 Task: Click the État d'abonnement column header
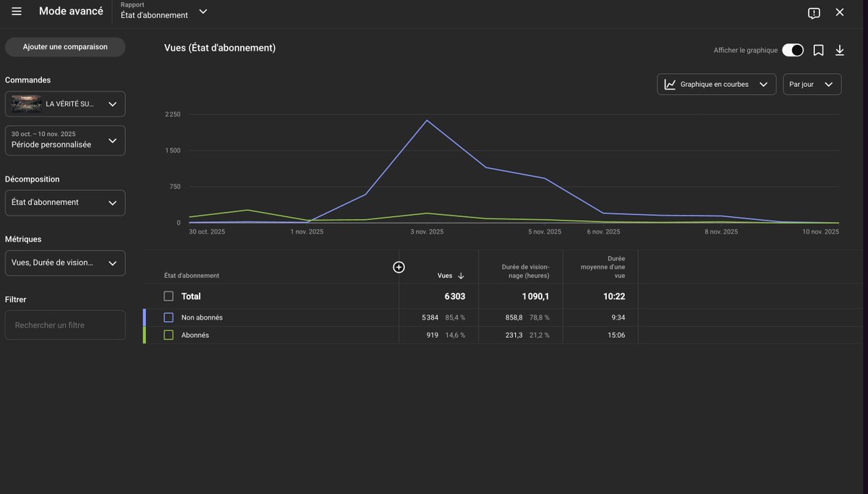[192, 276]
